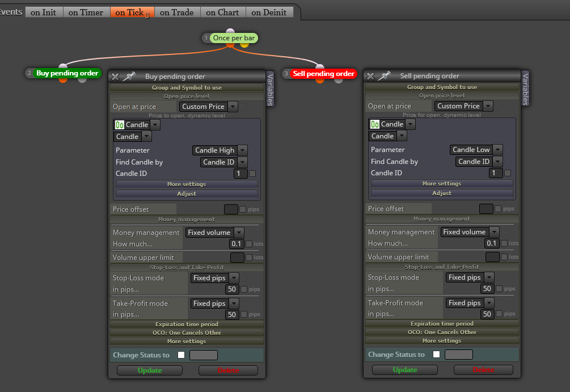Screen dimensions: 570x392
Task: Click Change Status color field in Buy panel
Action: [204, 355]
